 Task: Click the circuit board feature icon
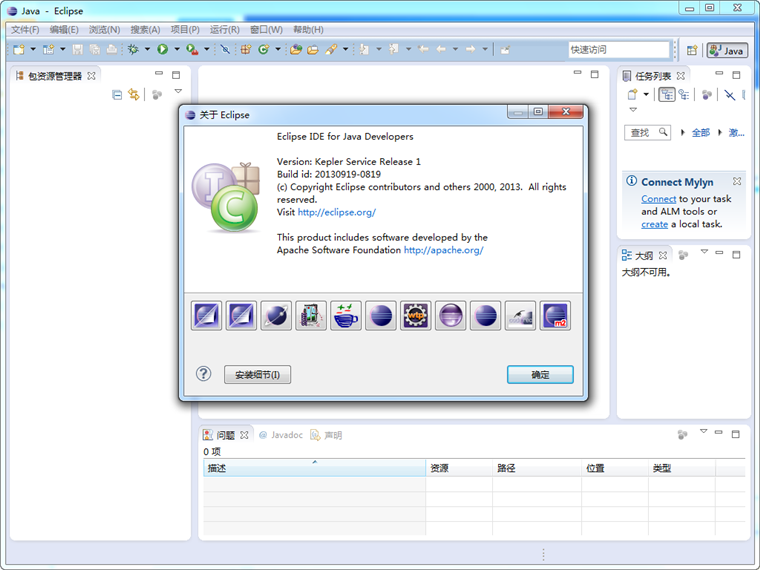(311, 316)
